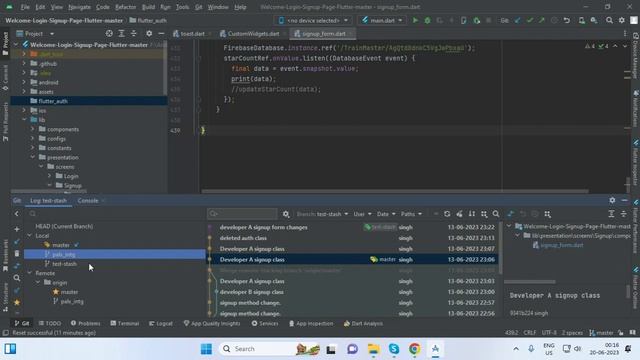Hide branches pane with left arrow

(x=17, y=213)
